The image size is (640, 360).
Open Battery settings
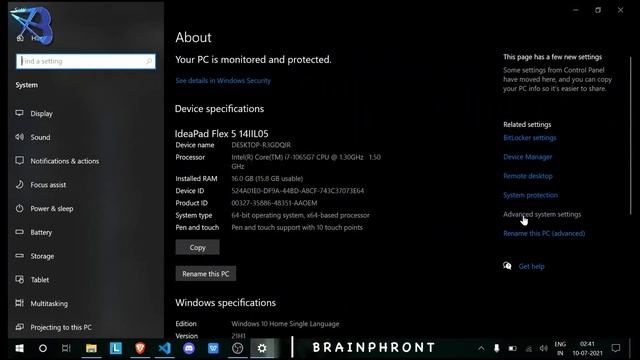pyautogui.click(x=41, y=232)
